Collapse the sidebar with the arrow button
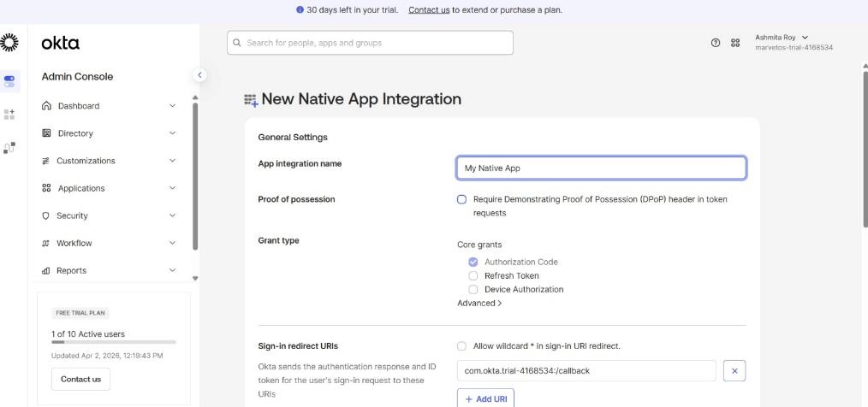 coord(199,74)
